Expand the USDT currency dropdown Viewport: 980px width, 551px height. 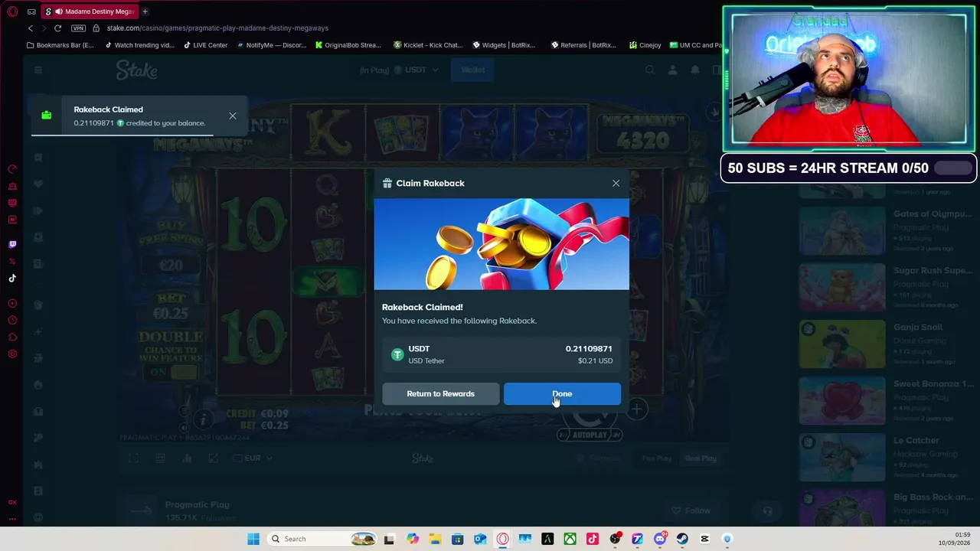coord(416,70)
